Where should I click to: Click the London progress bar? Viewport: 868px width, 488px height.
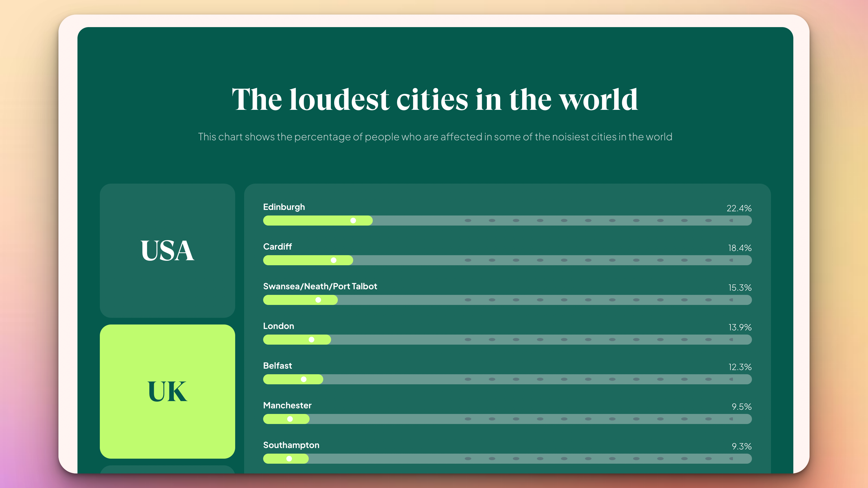(x=507, y=340)
